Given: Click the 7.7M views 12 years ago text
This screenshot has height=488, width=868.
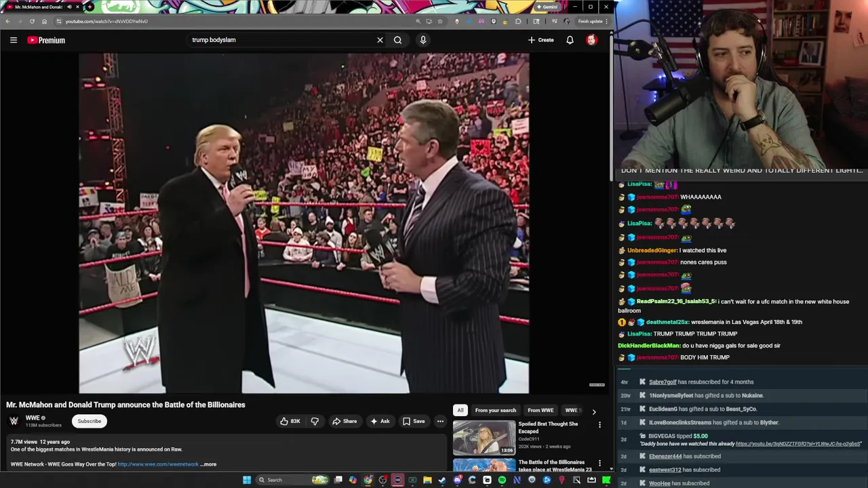Looking at the screenshot, I should tap(40, 442).
